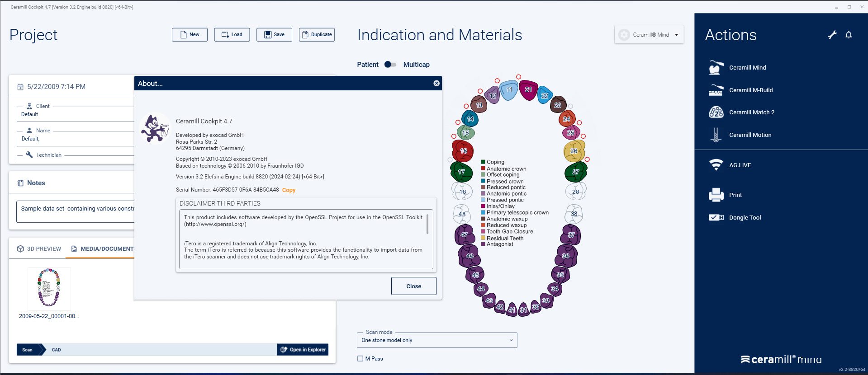This screenshot has width=868, height=375.
Task: Open AG.LIVE connection
Action: click(x=740, y=165)
